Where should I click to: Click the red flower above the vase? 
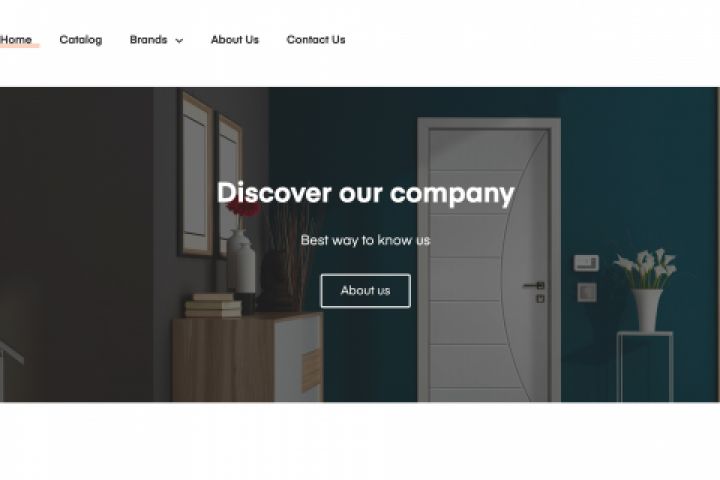click(243, 209)
